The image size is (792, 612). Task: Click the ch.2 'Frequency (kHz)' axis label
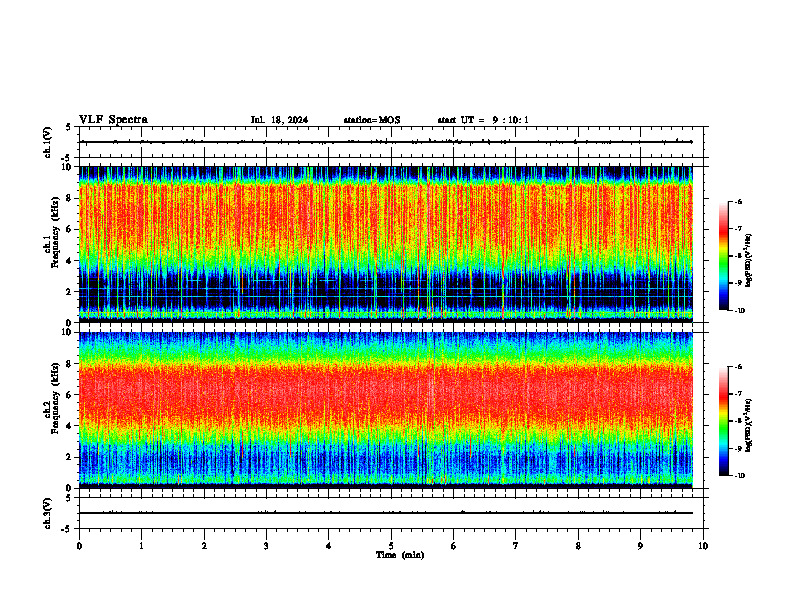click(x=55, y=398)
